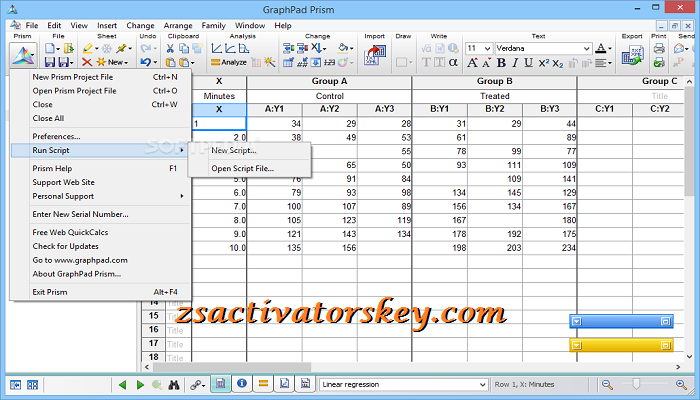
Task: Click the sort X descending icon
Action: tap(318, 48)
